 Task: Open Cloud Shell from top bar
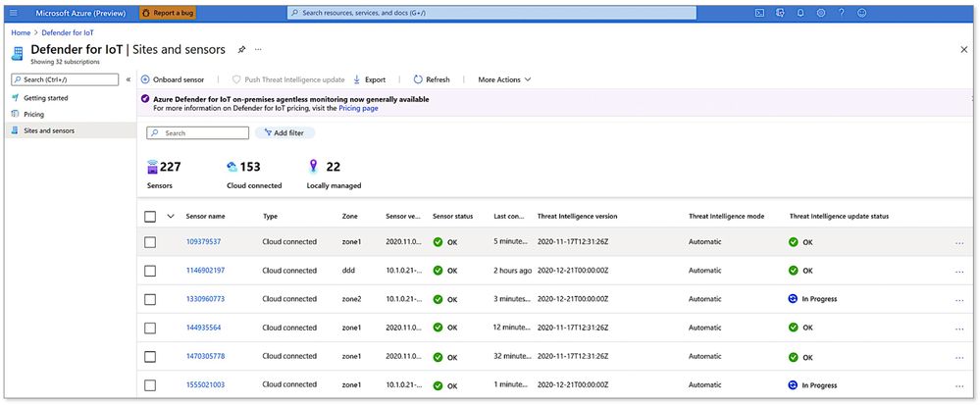pos(759,13)
